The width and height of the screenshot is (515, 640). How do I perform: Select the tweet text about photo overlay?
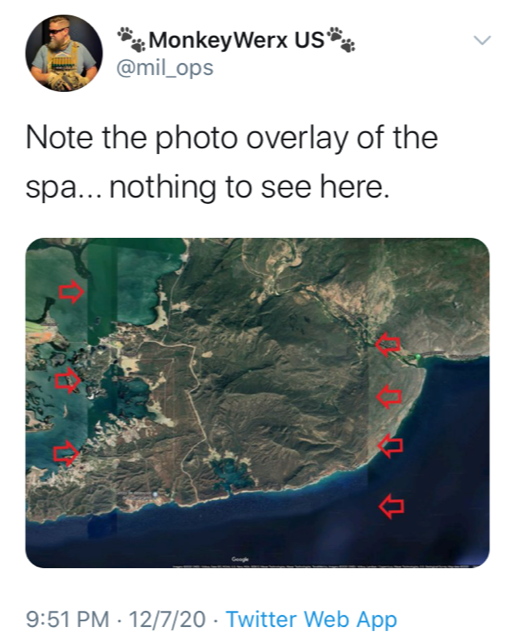tap(232, 162)
